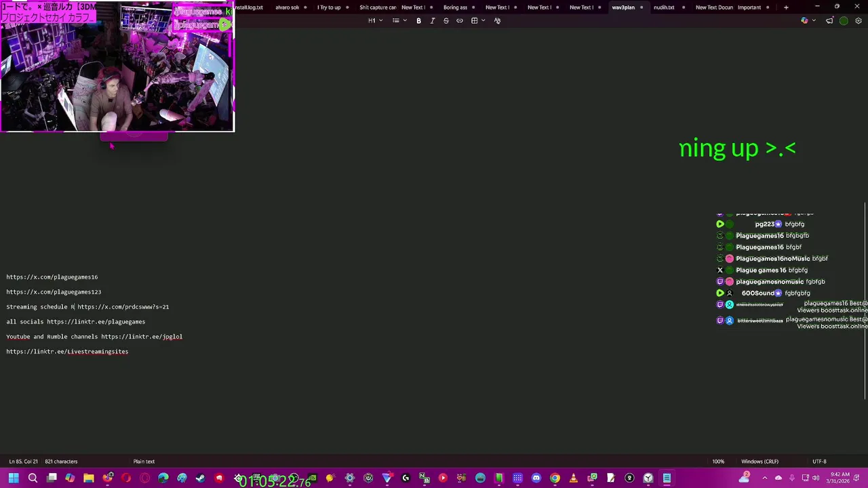
Task: Open Firefox from the taskbar
Action: coord(108,479)
